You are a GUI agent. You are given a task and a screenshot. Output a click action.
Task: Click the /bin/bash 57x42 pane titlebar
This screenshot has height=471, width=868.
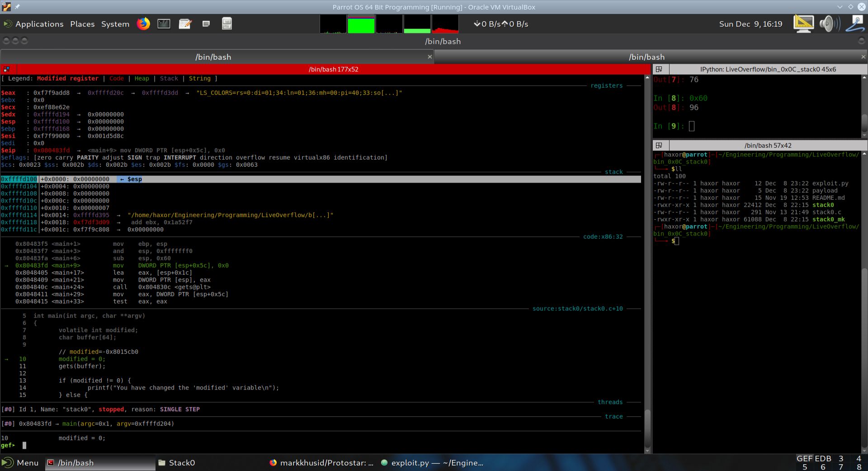tap(768, 146)
